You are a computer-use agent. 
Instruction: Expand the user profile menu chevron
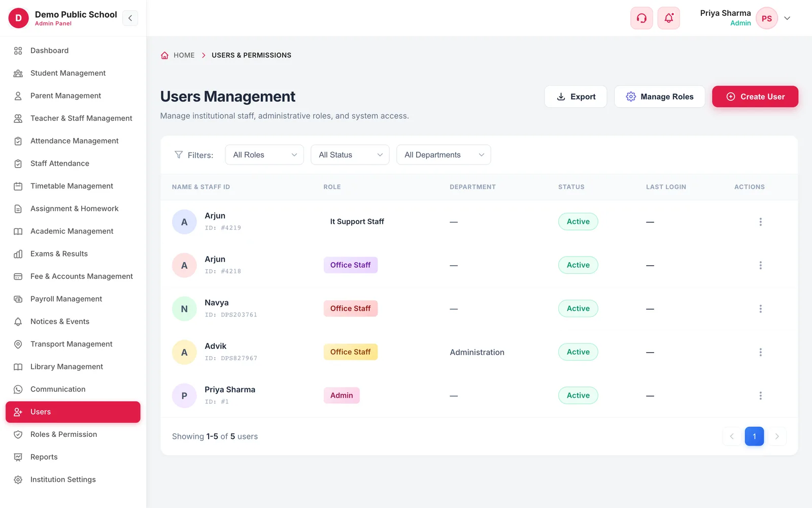click(787, 18)
